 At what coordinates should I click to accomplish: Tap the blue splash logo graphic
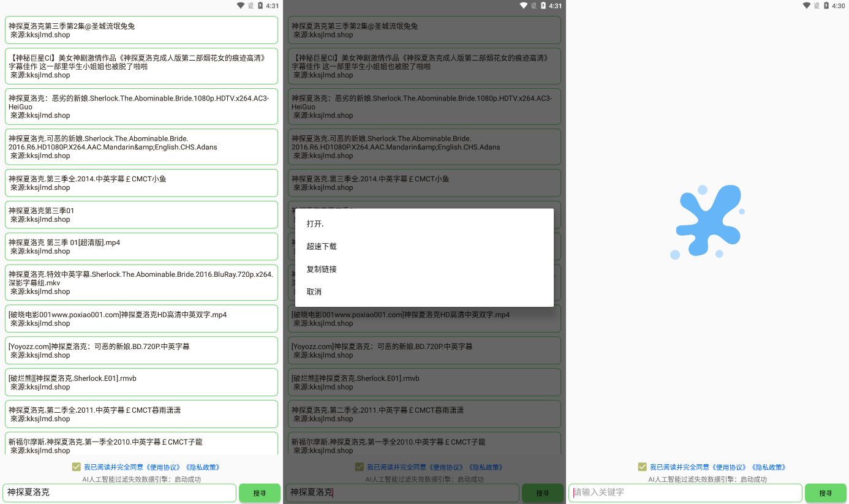point(707,222)
